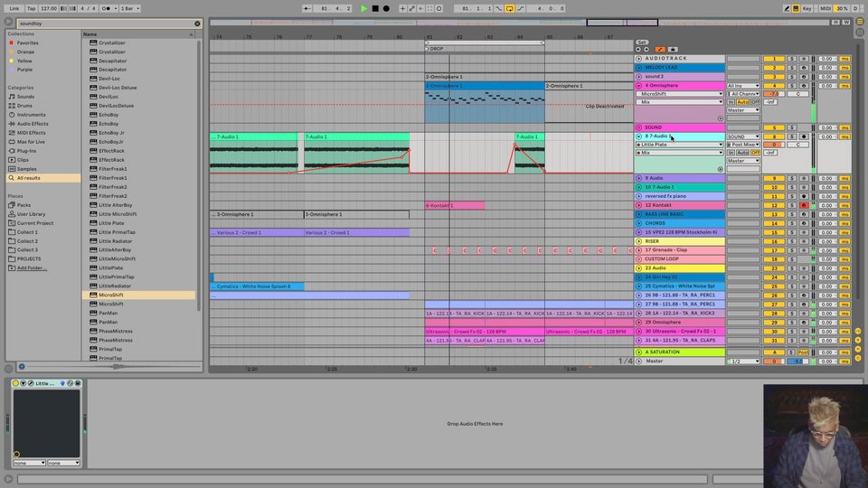This screenshot has height=488, width=868.
Task: Click the Session Record circle button
Action: coord(439,8)
